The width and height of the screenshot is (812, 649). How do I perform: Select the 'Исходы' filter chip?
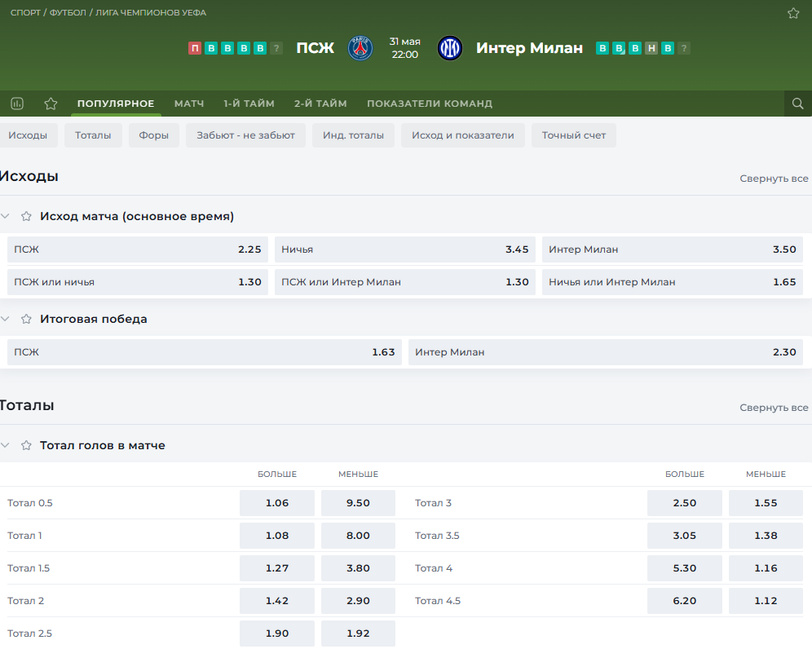[28, 135]
